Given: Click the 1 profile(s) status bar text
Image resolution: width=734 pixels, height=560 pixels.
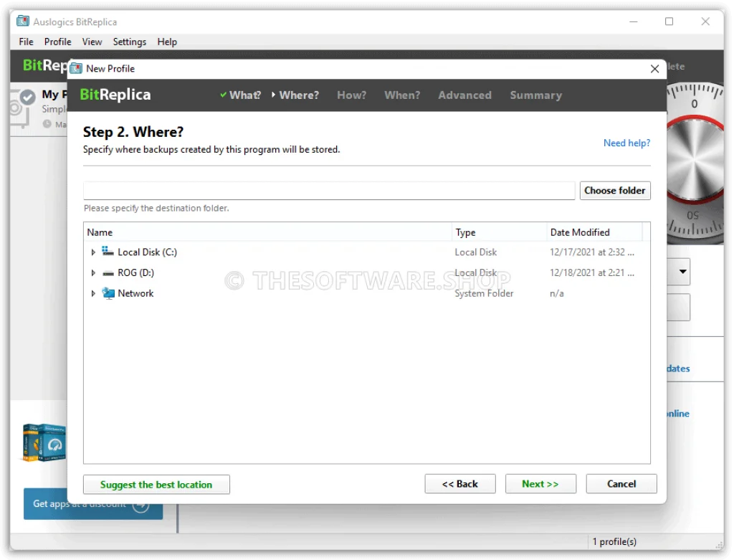Looking at the screenshot, I should pyautogui.click(x=614, y=542).
